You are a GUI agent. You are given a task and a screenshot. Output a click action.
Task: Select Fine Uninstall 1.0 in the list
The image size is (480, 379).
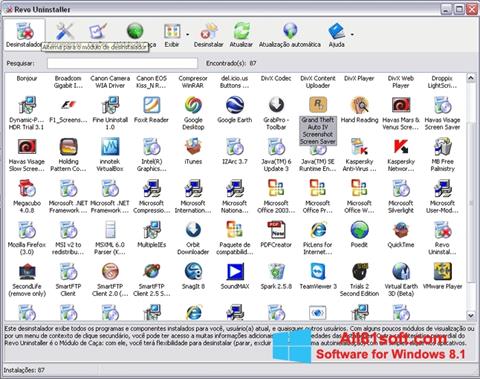coord(110,113)
